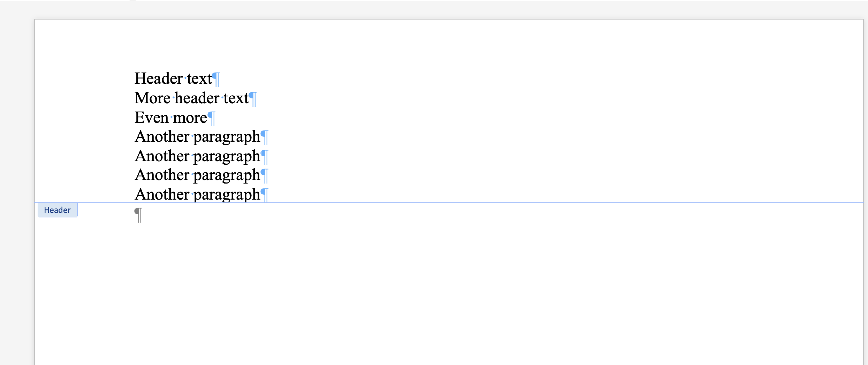Click the word "More" in second header line
Image resolution: width=868 pixels, height=365 pixels.
tap(153, 98)
